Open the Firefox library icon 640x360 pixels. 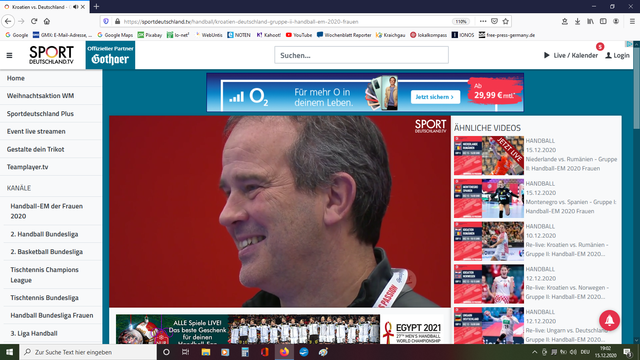[590, 21]
